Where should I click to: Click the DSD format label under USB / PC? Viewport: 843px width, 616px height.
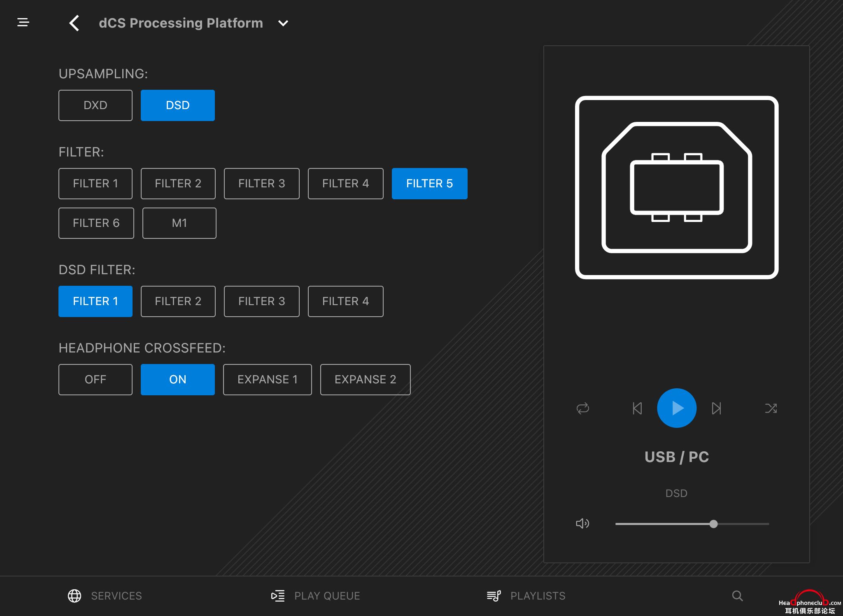676,493
